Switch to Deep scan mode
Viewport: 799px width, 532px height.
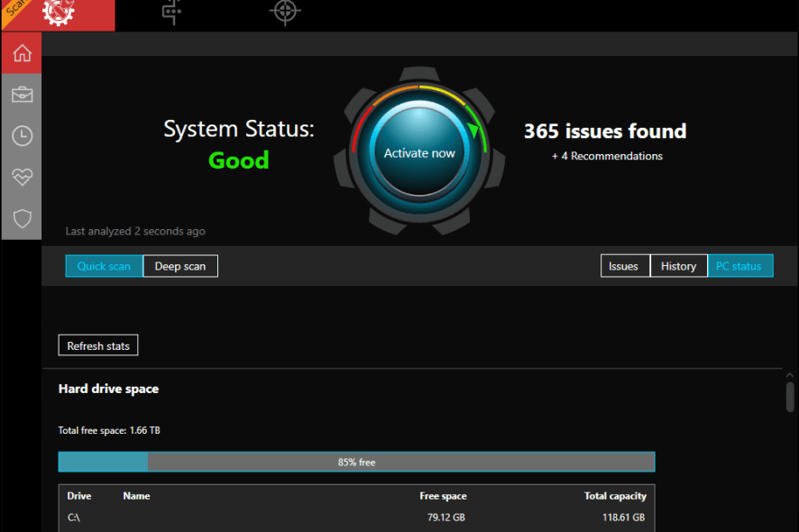pyautogui.click(x=180, y=266)
